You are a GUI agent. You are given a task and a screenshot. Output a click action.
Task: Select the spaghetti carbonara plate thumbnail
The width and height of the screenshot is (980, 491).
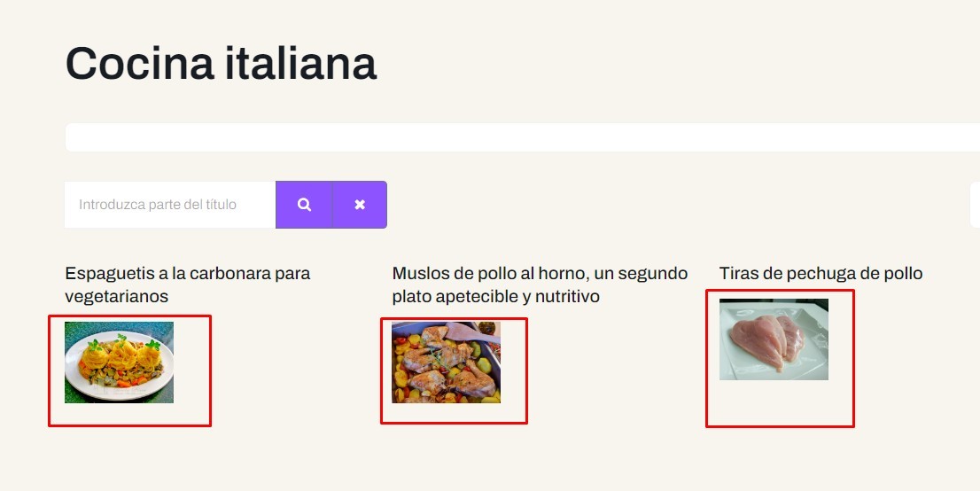coord(119,362)
